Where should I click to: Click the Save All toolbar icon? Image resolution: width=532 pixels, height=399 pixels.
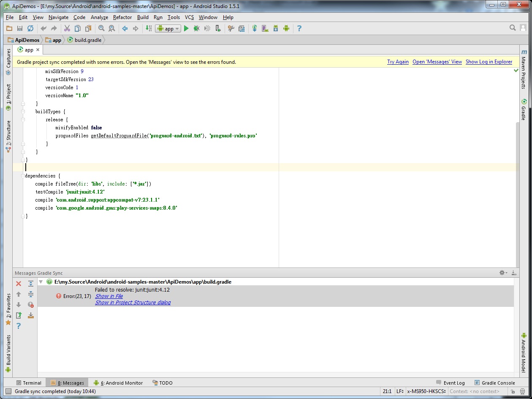[20, 28]
